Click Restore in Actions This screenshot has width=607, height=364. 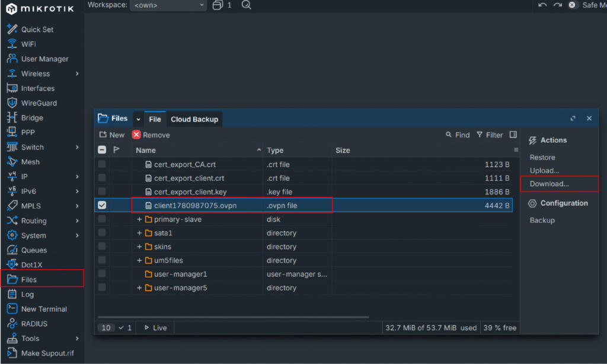pyautogui.click(x=542, y=157)
